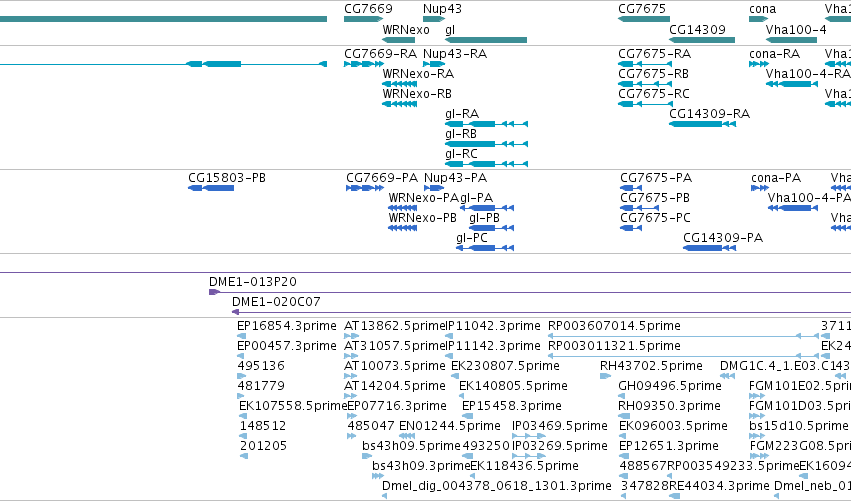Screen dimensions: 851x501
Task: Select protein WRNexo-PB
Action: tap(403, 229)
